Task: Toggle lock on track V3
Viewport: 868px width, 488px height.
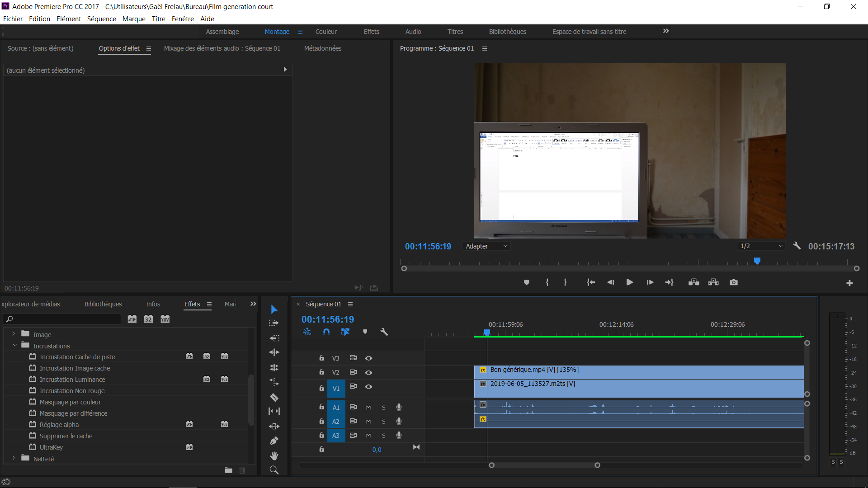Action: coord(321,358)
